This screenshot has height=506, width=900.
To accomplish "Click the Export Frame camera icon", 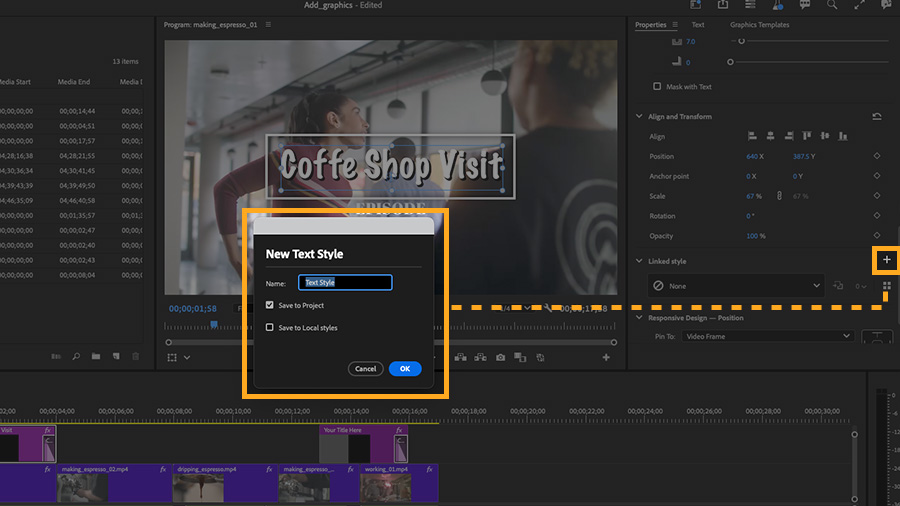I will [501, 357].
